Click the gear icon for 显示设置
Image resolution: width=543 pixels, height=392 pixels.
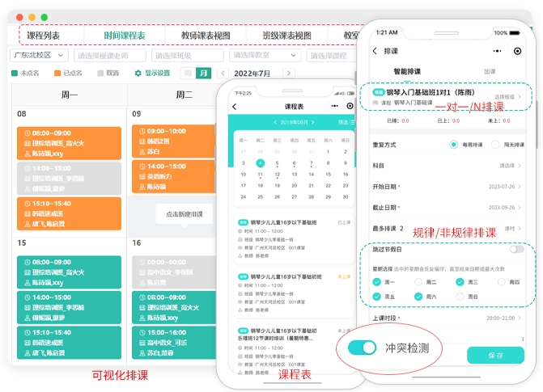138,73
